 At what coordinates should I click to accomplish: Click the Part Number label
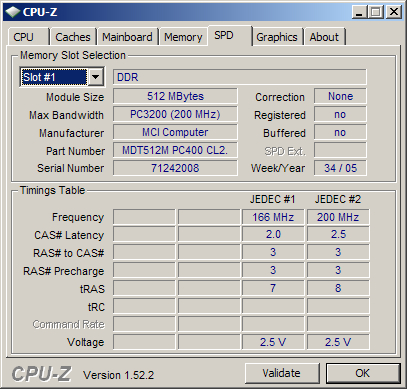(x=75, y=151)
